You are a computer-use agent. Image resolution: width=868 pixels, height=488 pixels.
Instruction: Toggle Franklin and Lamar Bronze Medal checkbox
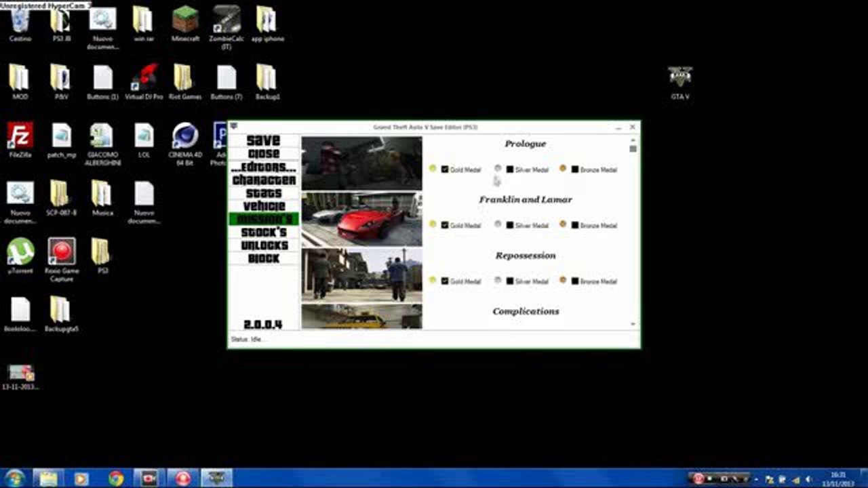click(x=575, y=225)
